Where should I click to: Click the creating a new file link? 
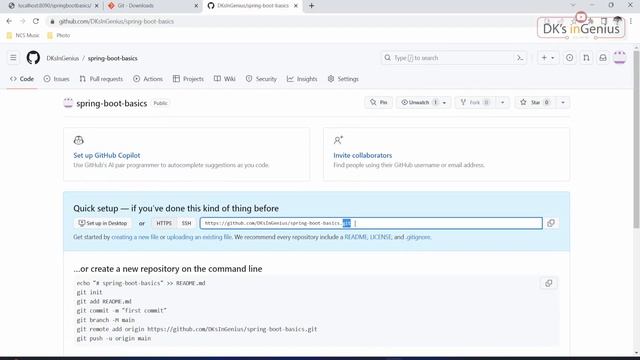pos(135,237)
